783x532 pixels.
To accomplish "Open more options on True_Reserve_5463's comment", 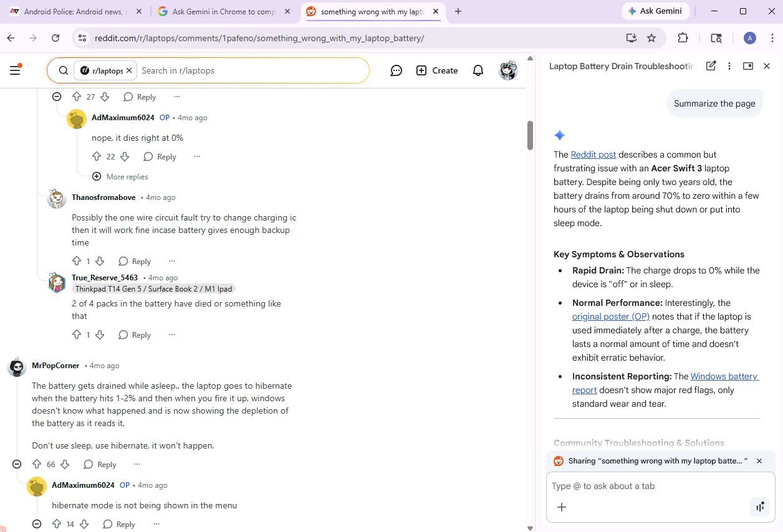I will [172, 335].
